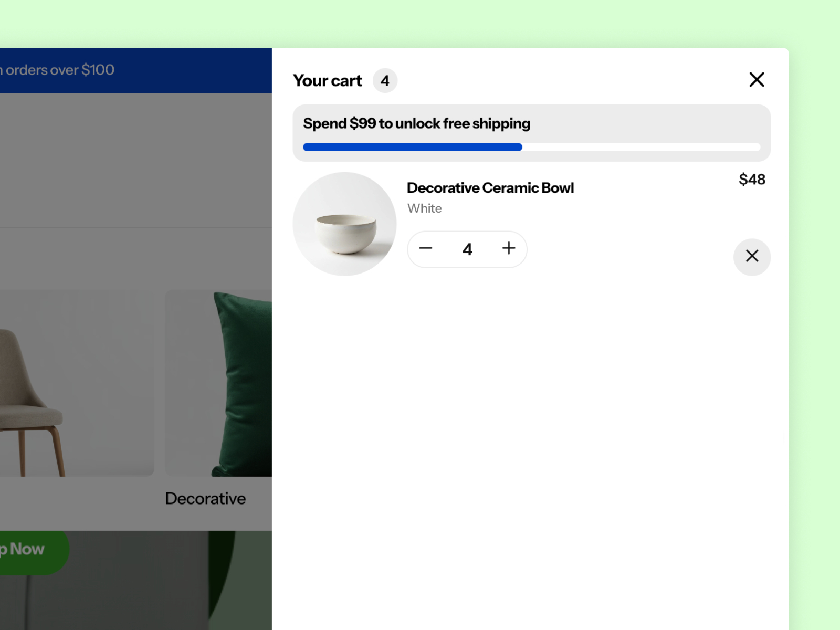The image size is (840, 630).
Task: Open the Decorative Ceramic Bowl title link
Action: point(490,188)
